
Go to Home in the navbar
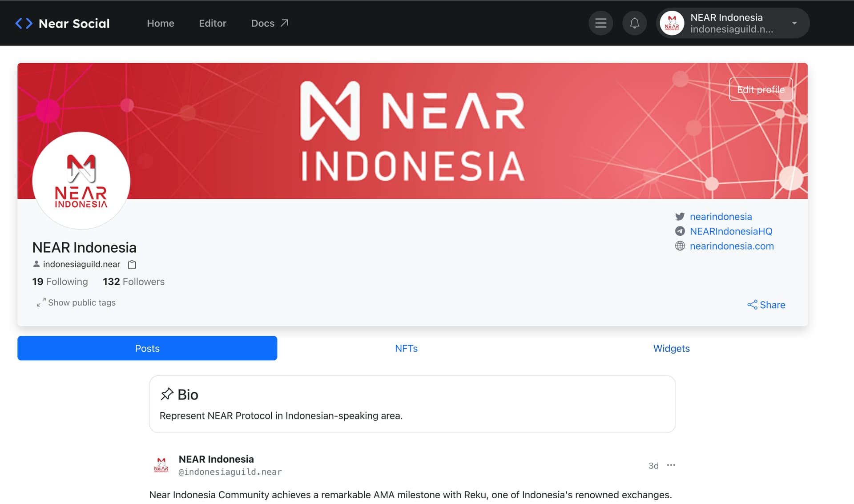point(161,23)
